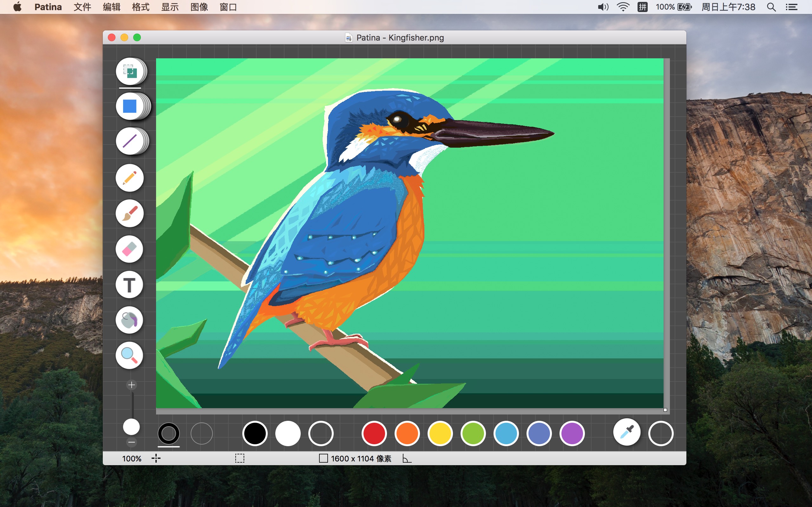Decrease size with the minus button
Image resolution: width=812 pixels, height=507 pixels.
tap(132, 442)
